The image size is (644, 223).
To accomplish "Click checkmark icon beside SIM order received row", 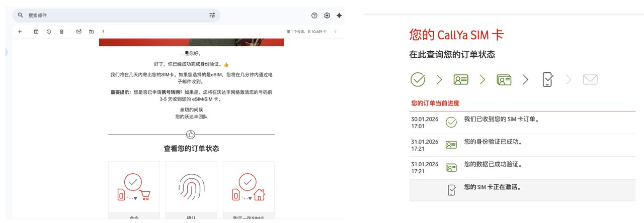I will [x=451, y=122].
